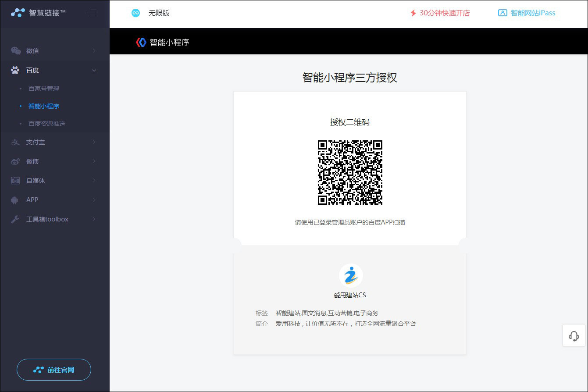This screenshot has height=392, width=588.
Task: Expand the 自媒体 menu chevron
Action: (94, 181)
